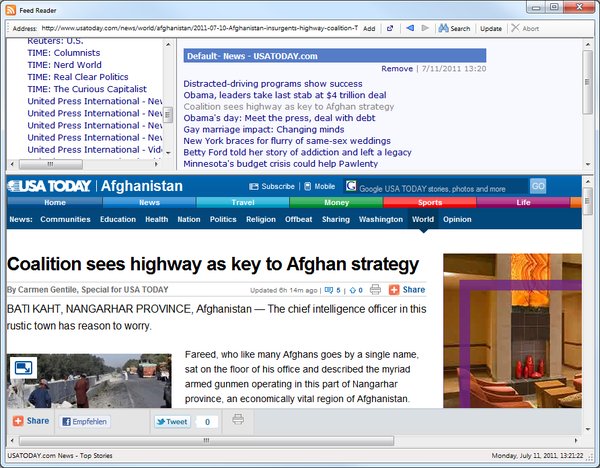The image size is (600, 468).
Task: Go to Communities news section
Action: tap(65, 219)
